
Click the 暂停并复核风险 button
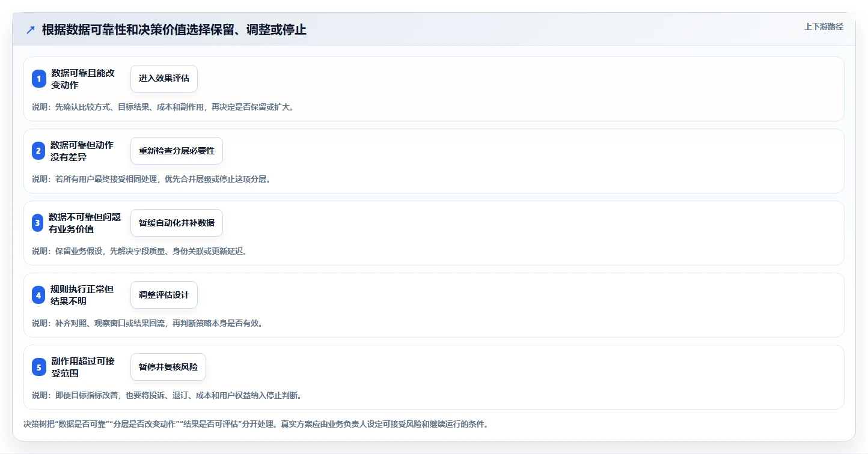tap(168, 367)
